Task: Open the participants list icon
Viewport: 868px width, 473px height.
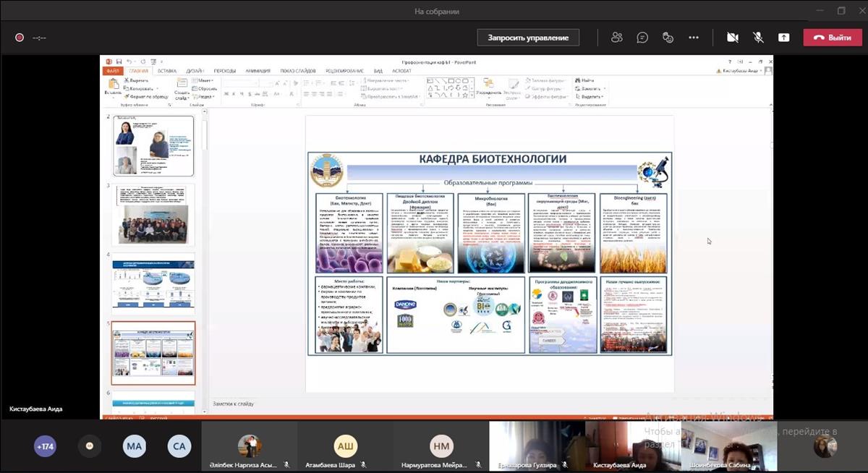Action: (x=616, y=38)
